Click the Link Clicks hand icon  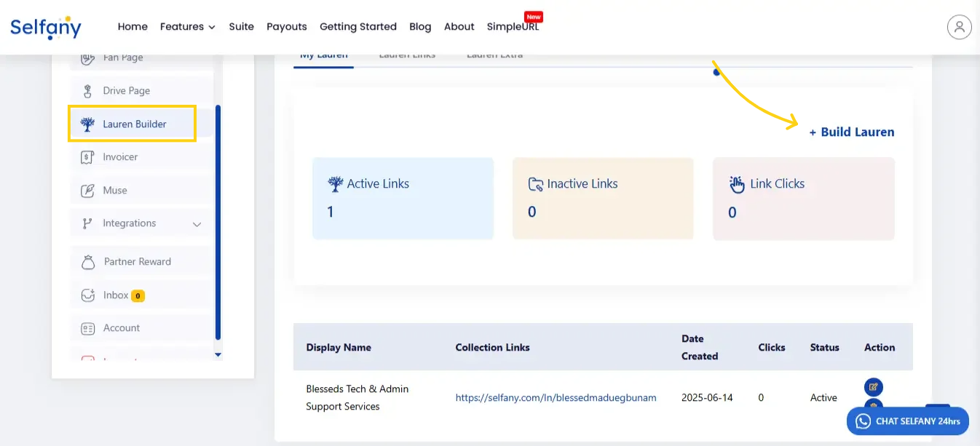[738, 184]
